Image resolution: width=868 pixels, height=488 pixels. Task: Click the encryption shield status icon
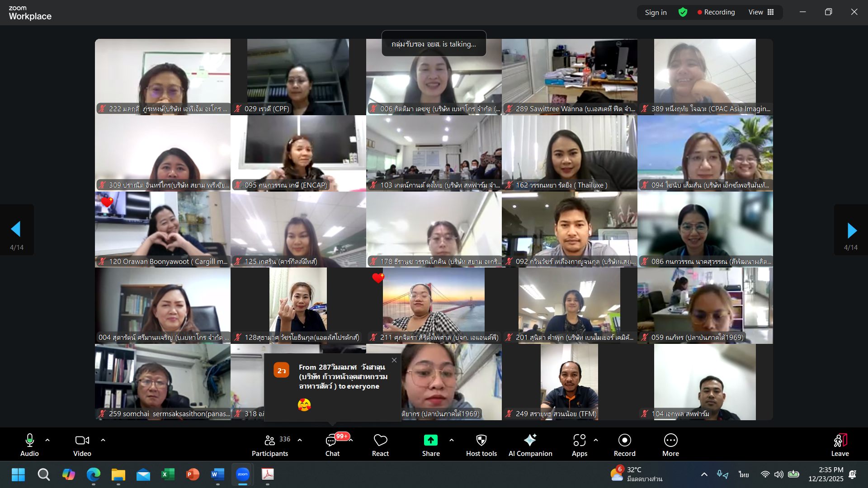pos(683,12)
